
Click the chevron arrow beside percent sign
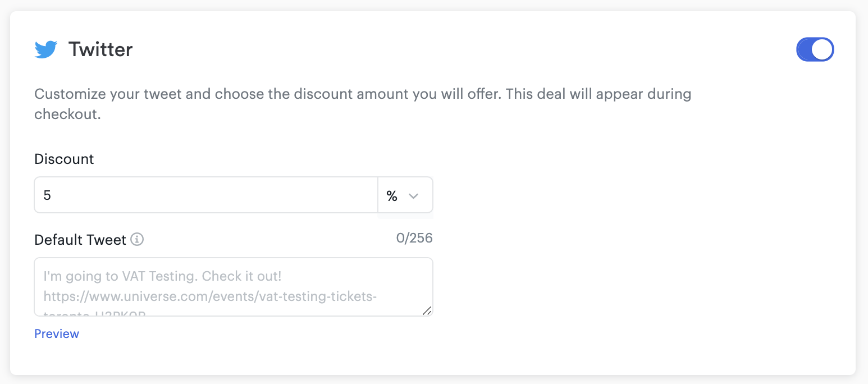(414, 196)
